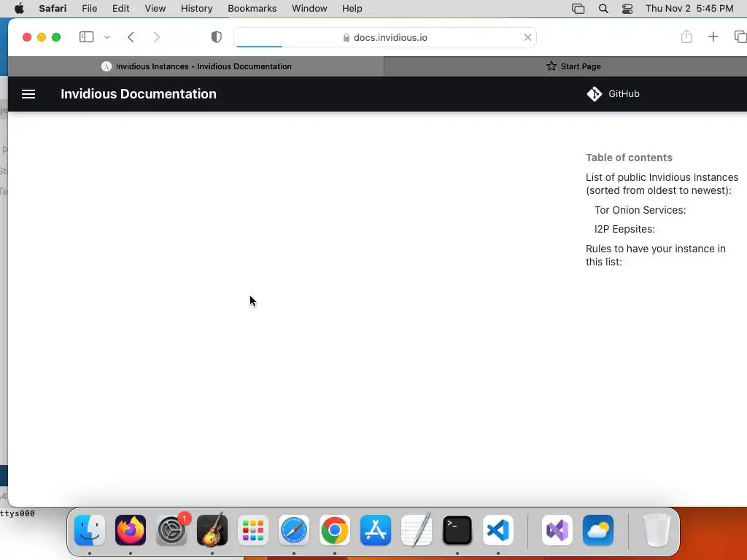Stop loading with the address bar X

527,37
